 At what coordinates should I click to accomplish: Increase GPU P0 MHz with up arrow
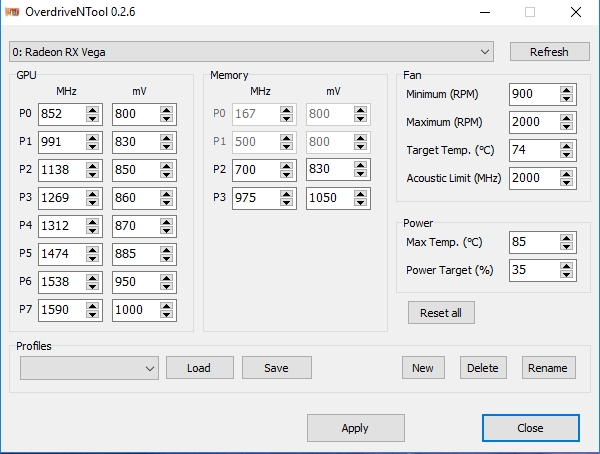[92, 110]
